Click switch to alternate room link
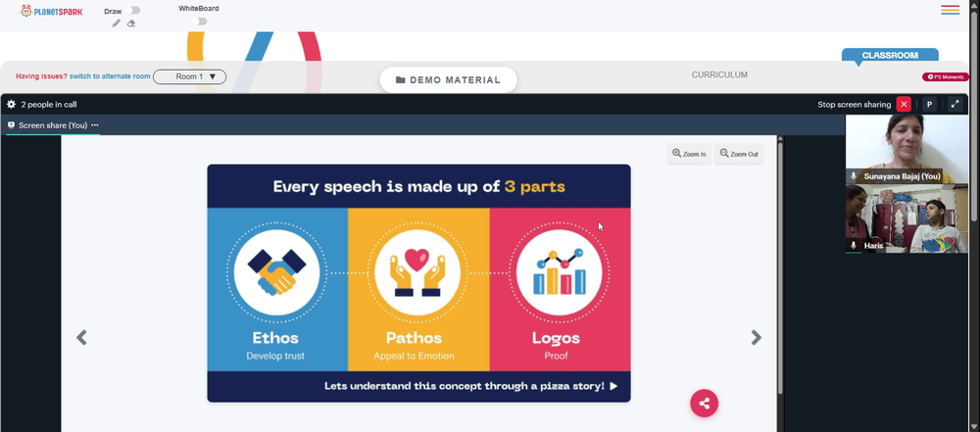 click(110, 76)
